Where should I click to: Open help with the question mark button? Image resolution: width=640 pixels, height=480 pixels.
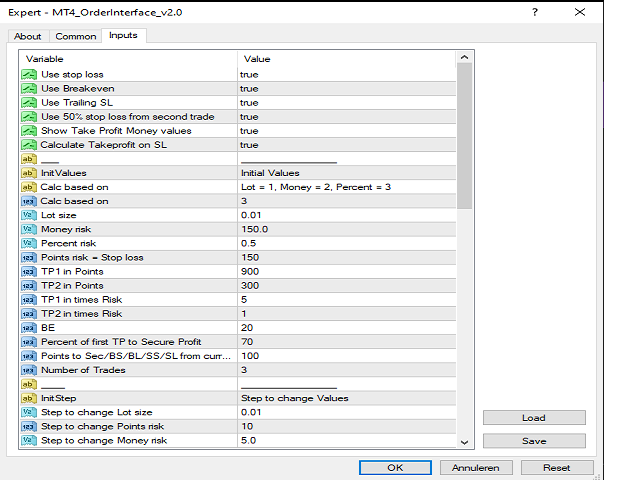click(535, 12)
